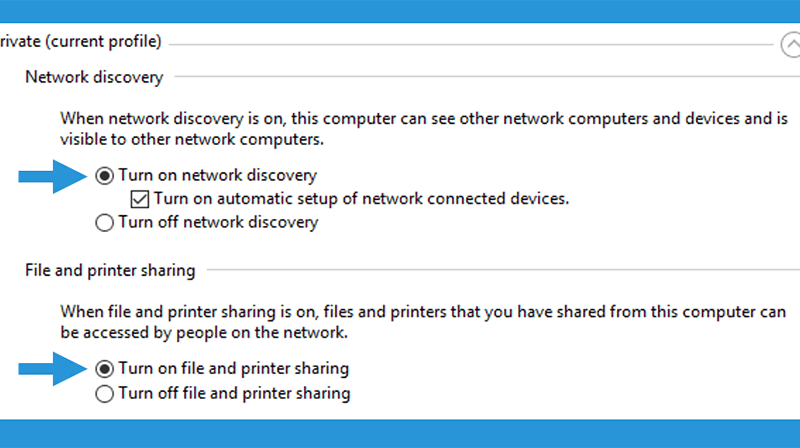Click divider line next to File and printer sharing
Screen dimensions: 800x448
504,270
